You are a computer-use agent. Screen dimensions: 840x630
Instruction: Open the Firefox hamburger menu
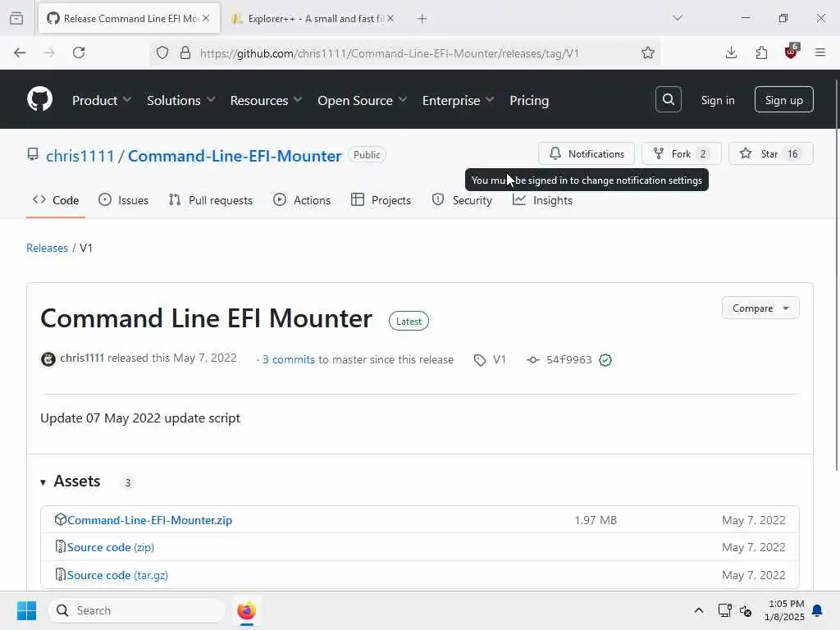click(x=820, y=52)
